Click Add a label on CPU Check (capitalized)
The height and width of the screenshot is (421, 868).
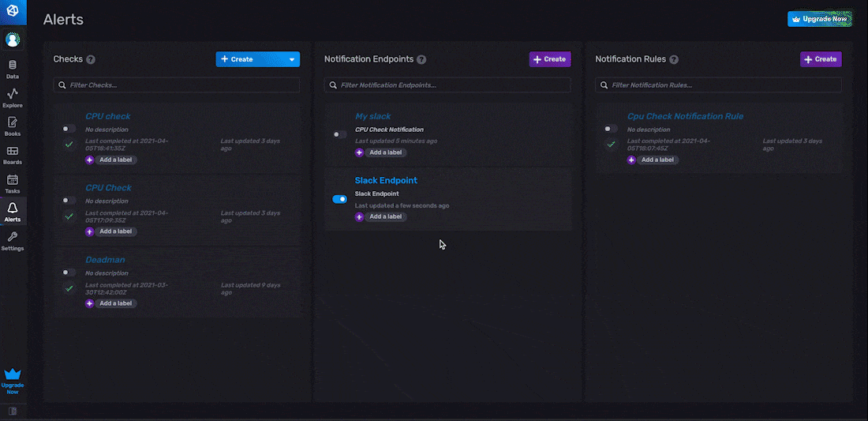(116, 231)
